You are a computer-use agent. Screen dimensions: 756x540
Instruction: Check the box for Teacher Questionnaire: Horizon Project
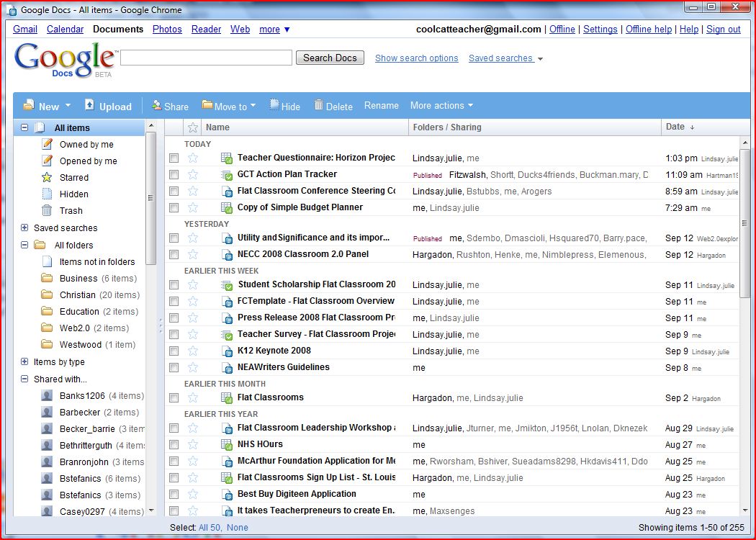[x=174, y=158]
